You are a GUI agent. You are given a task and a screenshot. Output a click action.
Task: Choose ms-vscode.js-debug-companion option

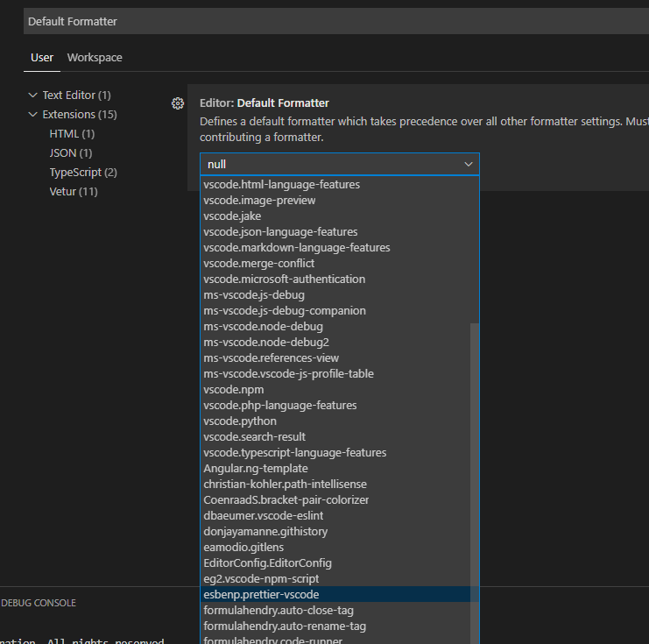(335, 311)
